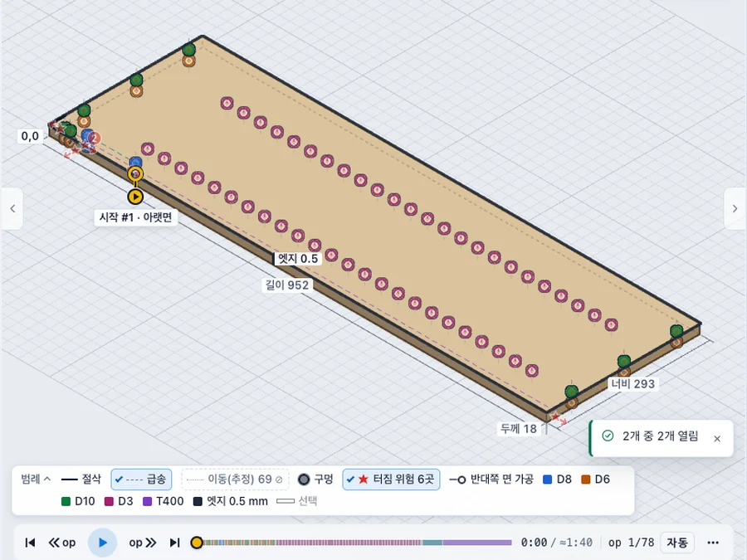Click the 'op 1/78' operation counter
This screenshot has height=560, width=747.
coord(631,543)
